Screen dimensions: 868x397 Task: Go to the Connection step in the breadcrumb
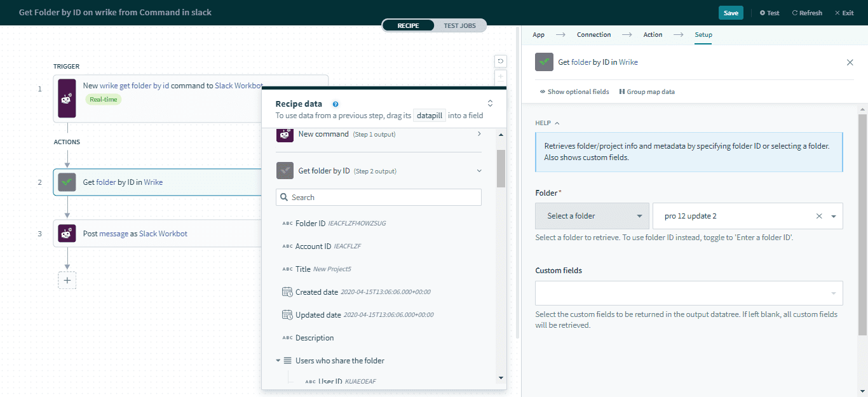point(593,34)
